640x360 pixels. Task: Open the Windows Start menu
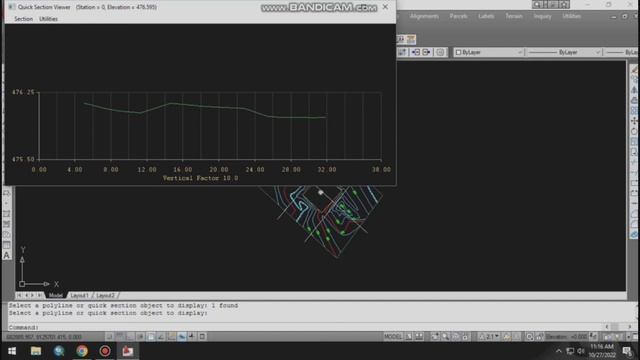(12, 351)
